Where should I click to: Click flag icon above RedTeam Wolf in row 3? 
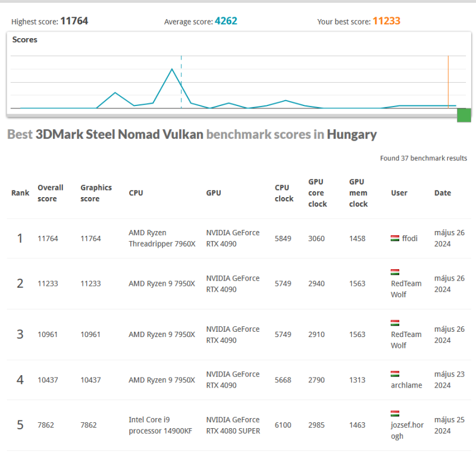(x=394, y=323)
